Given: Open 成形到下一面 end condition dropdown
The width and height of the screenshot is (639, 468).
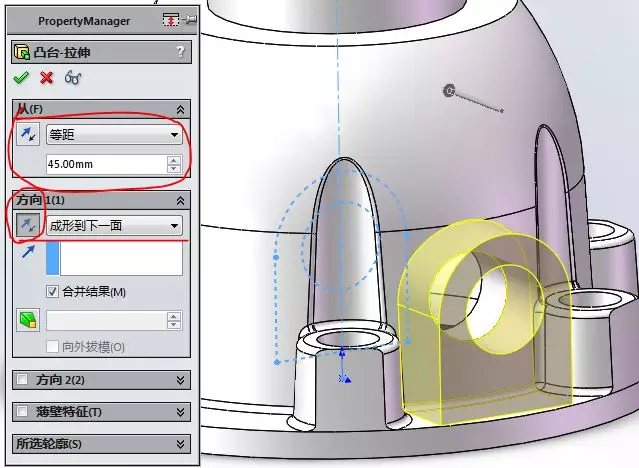Looking at the screenshot, I should pos(115,225).
